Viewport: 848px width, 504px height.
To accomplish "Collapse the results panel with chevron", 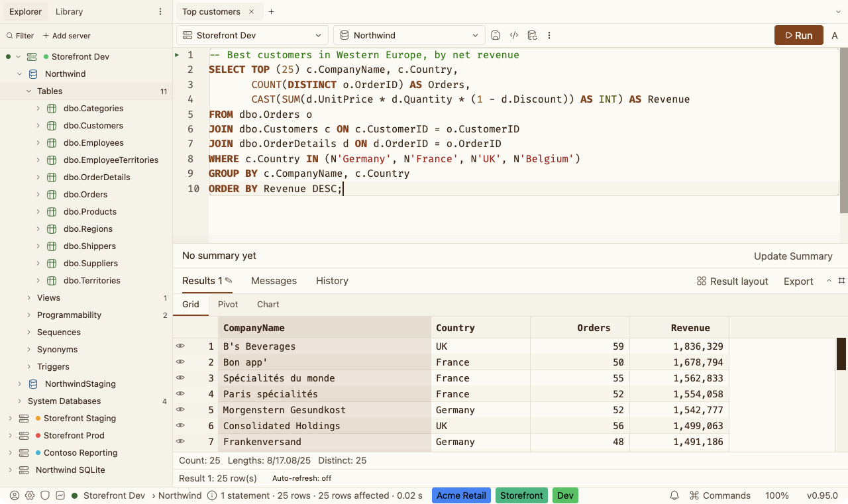I will 829,281.
